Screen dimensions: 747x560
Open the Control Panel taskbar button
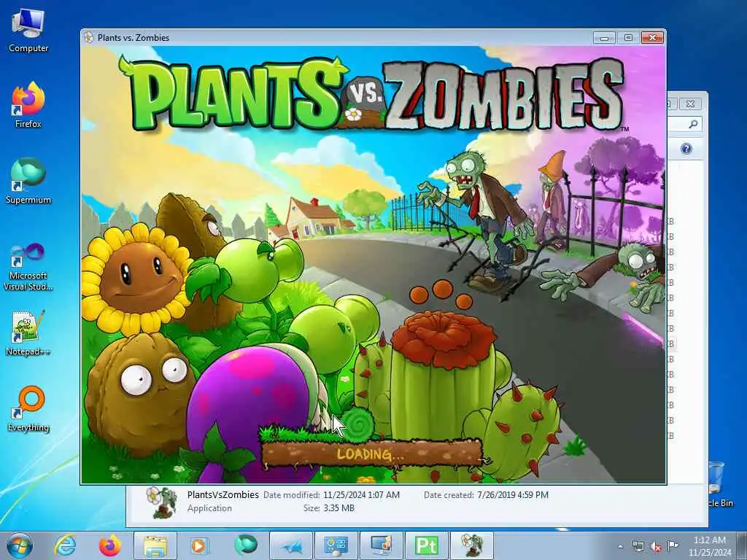pos(336,545)
